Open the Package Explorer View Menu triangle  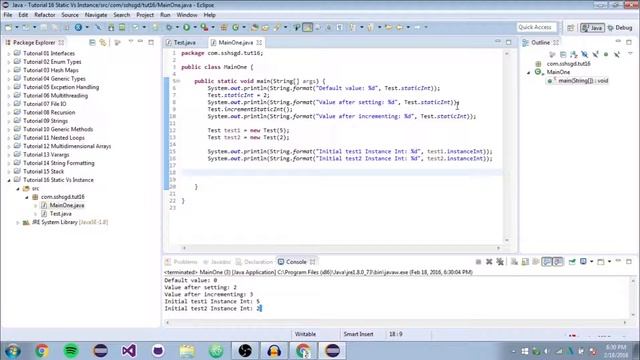click(x=131, y=42)
